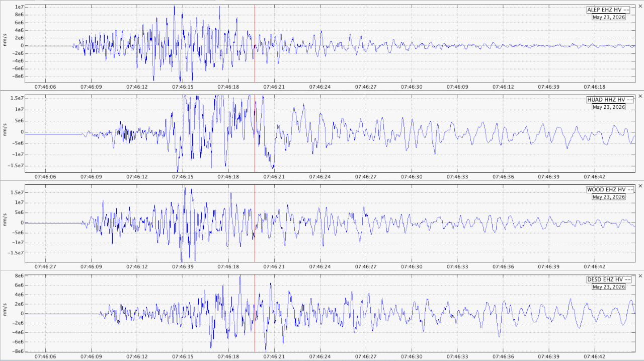Click the red time marker on HUAD trace
This screenshot has height=361, width=644.
click(x=255, y=133)
